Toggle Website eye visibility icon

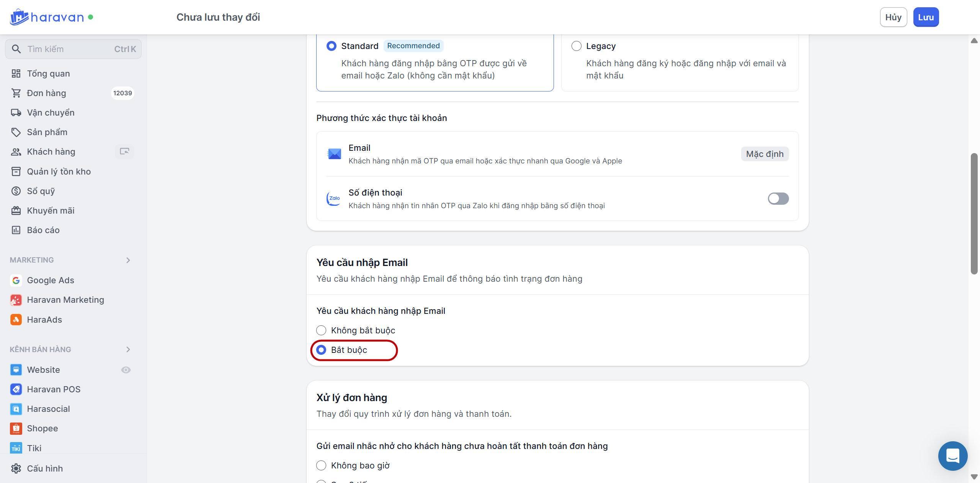[126, 370]
